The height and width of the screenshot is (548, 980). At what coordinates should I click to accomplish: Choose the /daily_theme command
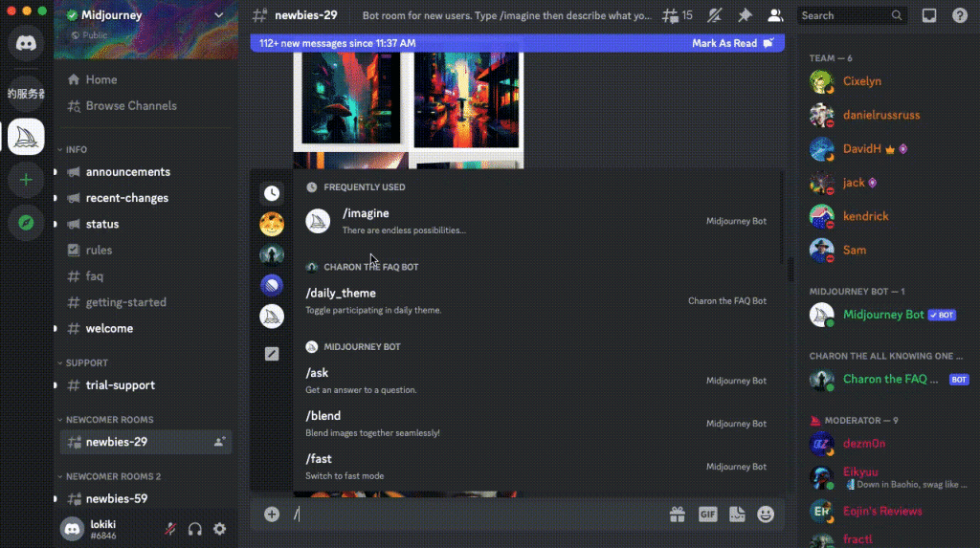tap(536, 300)
